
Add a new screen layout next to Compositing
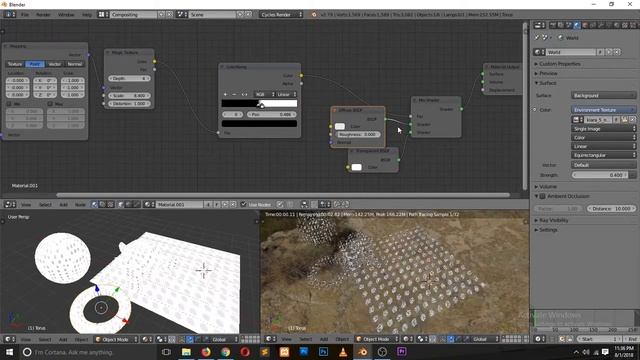pyautogui.click(x=162, y=14)
